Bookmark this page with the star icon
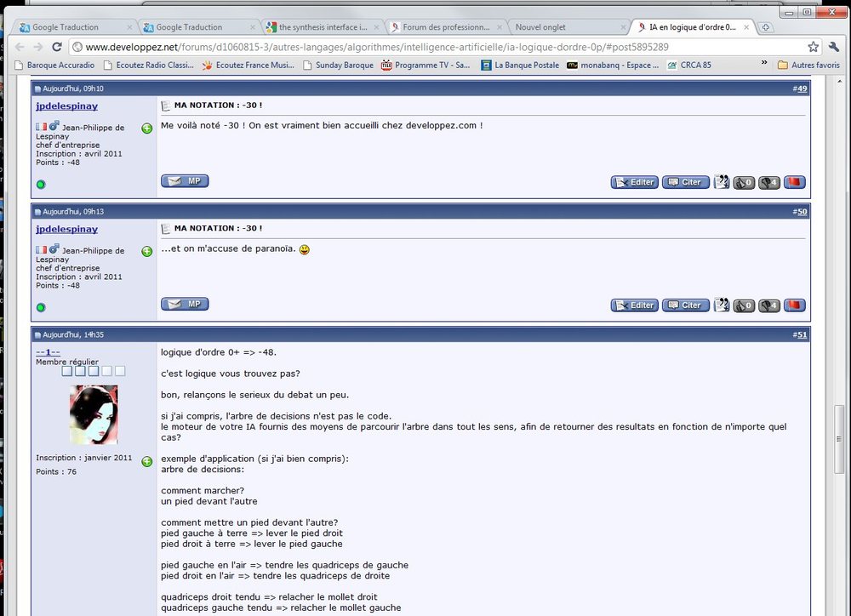This screenshot has height=616, width=851. [x=813, y=47]
